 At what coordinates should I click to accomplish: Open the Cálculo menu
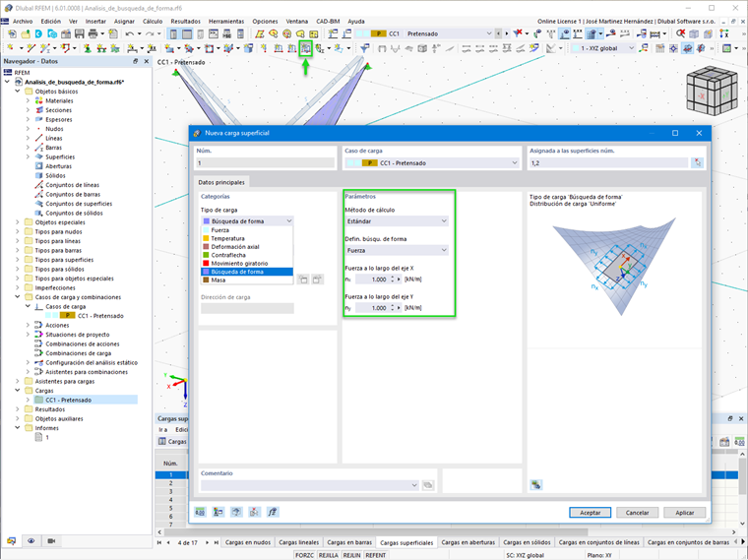[x=153, y=22]
